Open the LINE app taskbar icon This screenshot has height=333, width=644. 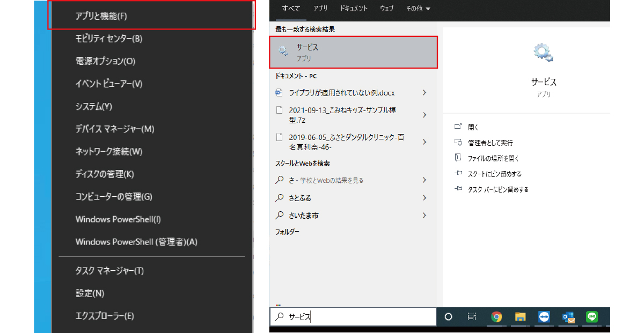[592, 317]
